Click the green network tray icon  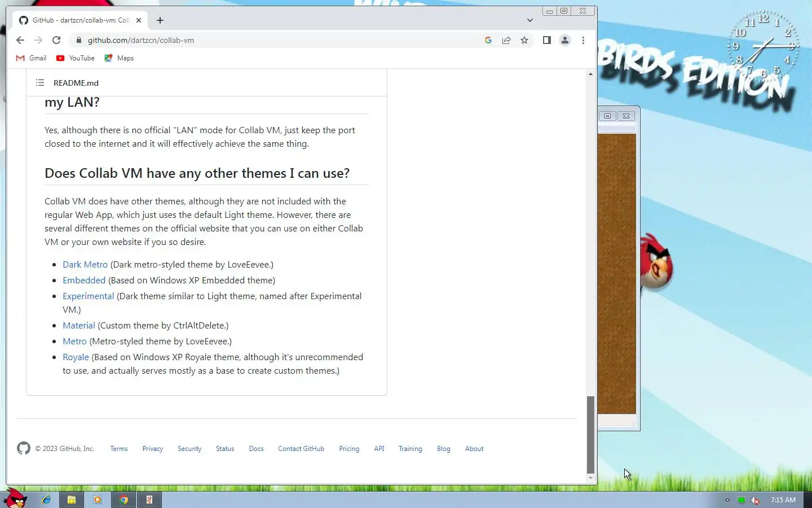tap(742, 500)
